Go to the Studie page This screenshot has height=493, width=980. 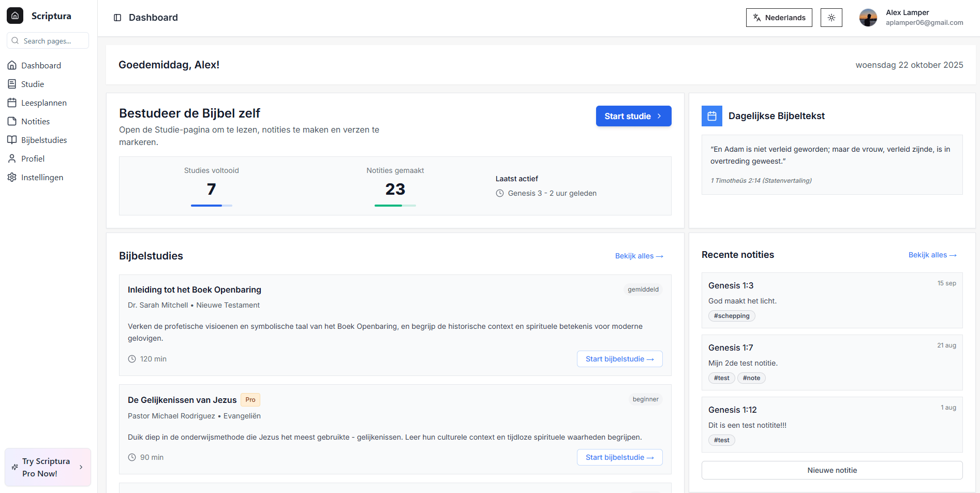(x=32, y=84)
